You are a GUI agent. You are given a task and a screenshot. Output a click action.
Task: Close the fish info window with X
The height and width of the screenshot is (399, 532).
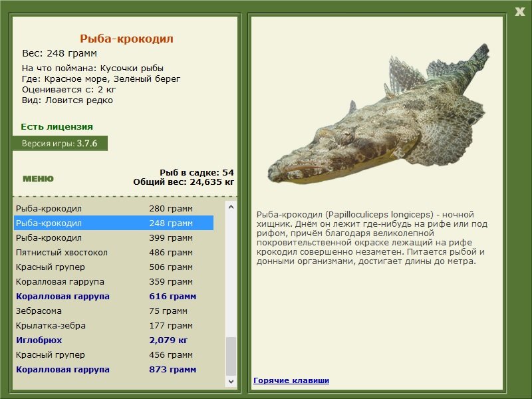(x=519, y=12)
